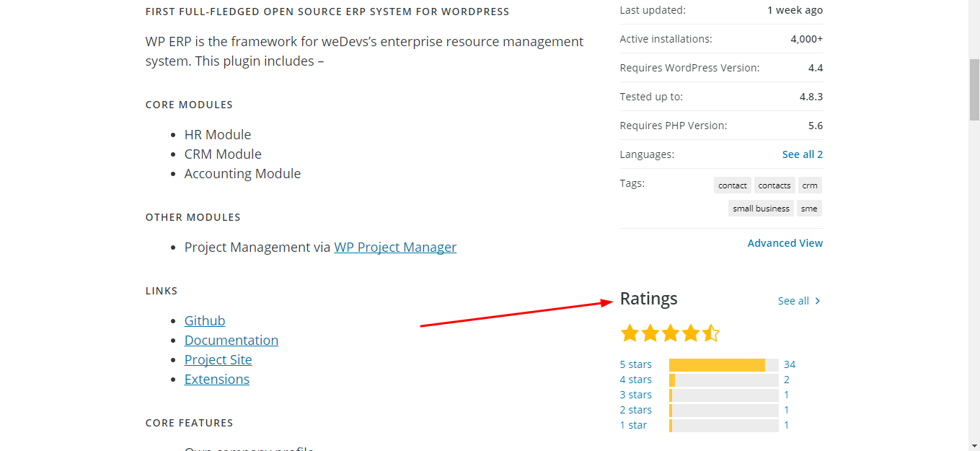Click the half-filled fifth rating star
980x451 pixels.
click(x=711, y=333)
